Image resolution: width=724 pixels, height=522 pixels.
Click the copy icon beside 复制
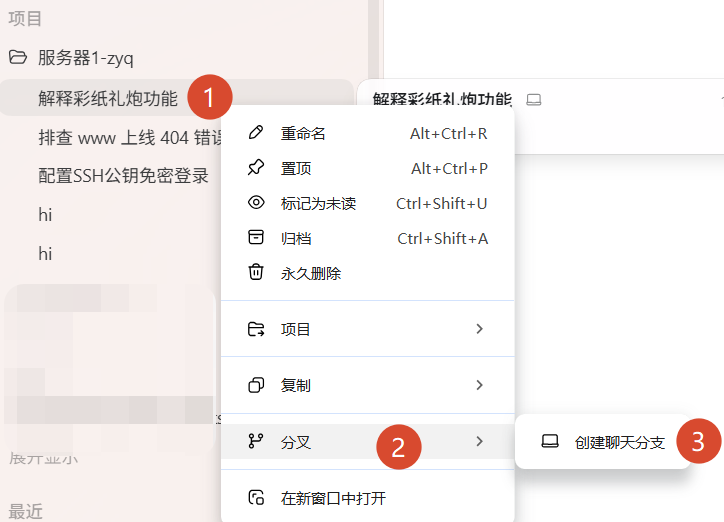[256, 385]
